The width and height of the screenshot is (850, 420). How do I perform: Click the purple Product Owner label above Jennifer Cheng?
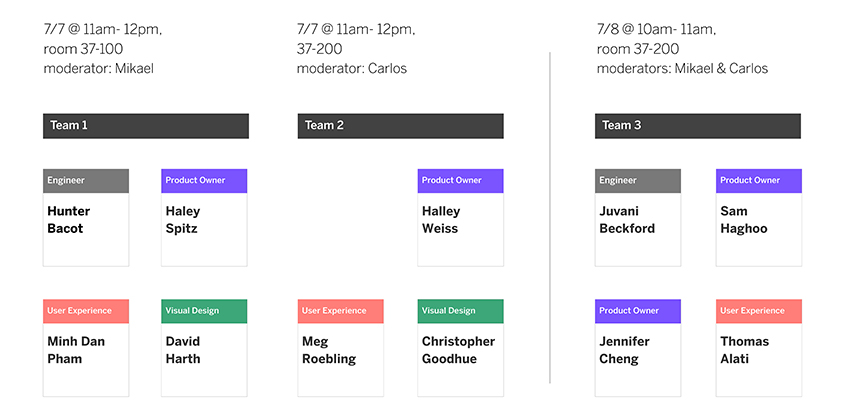point(638,311)
